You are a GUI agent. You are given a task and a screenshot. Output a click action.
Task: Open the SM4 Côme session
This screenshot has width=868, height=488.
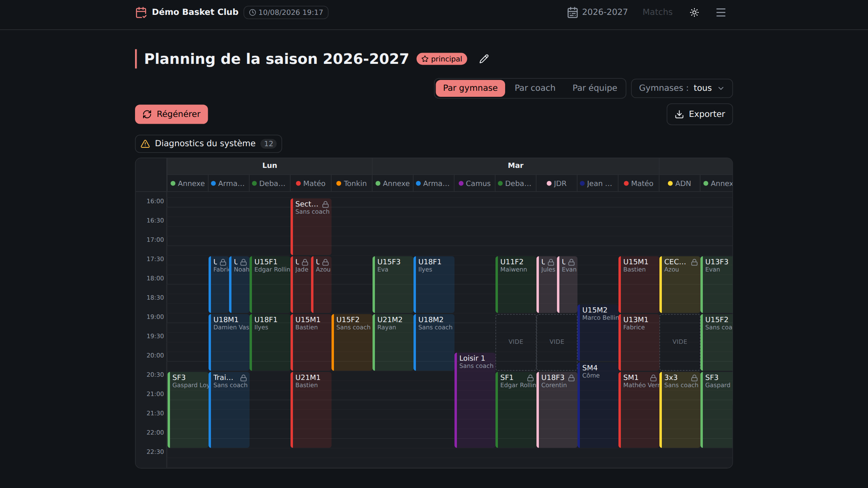[x=598, y=405]
